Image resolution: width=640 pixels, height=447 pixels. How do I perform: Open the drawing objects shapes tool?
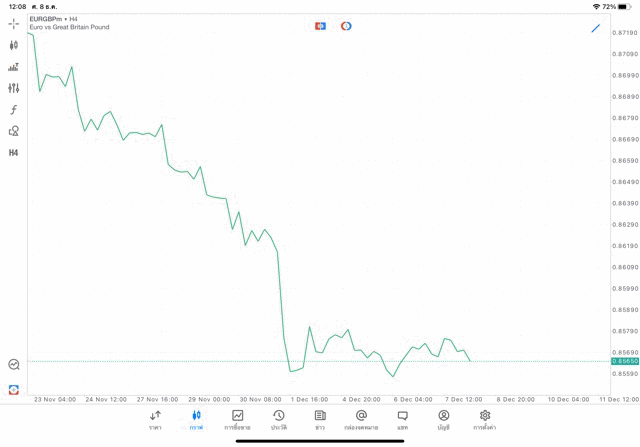pos(13,131)
